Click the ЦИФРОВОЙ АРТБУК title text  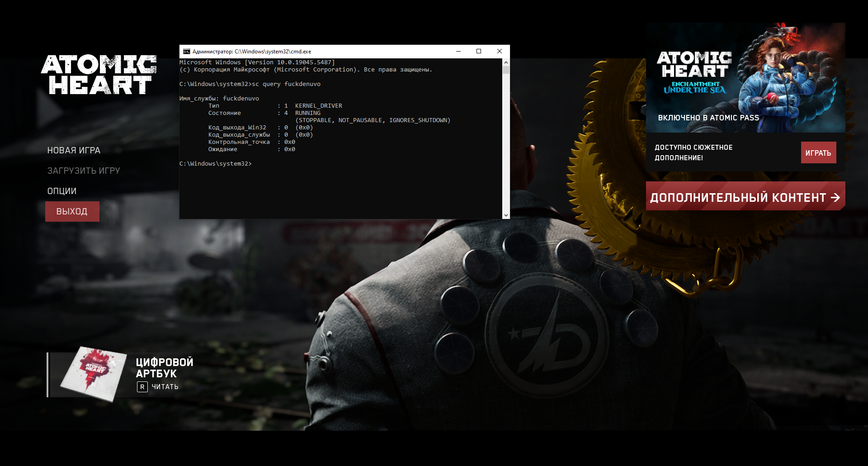tap(165, 368)
